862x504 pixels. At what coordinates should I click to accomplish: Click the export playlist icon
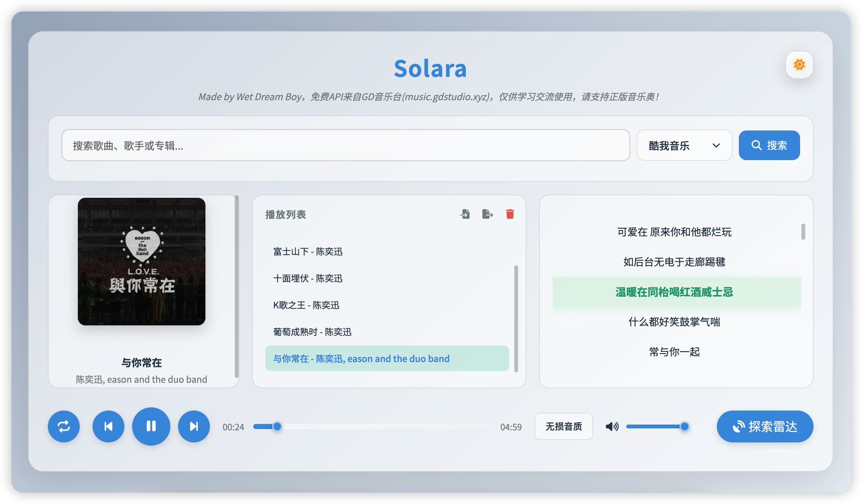tap(487, 214)
